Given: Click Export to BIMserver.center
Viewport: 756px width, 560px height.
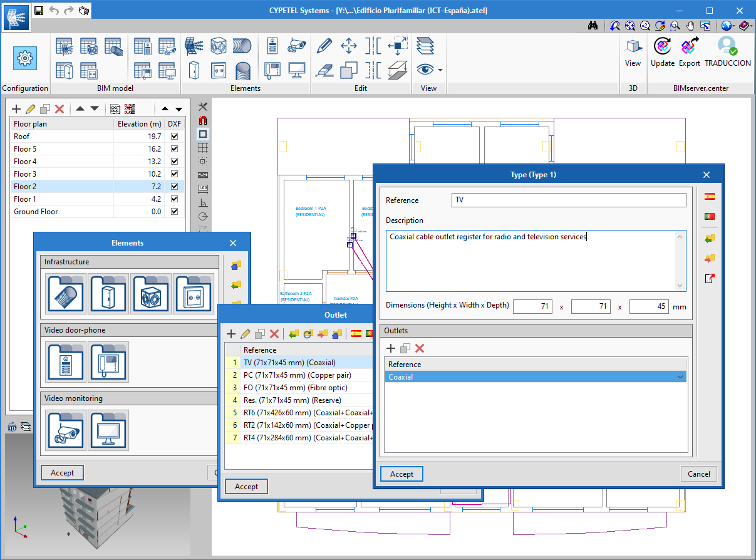Looking at the screenshot, I should point(689,52).
